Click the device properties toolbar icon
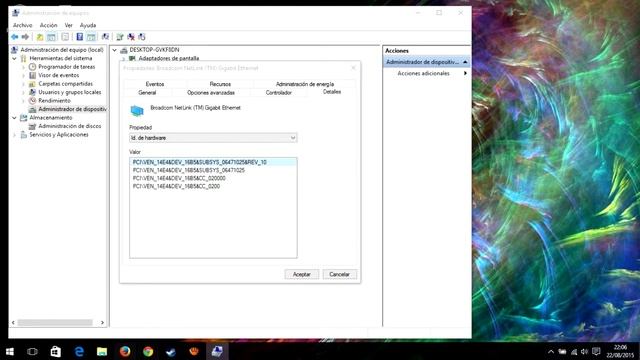This screenshot has height=360, width=640. coord(105,37)
